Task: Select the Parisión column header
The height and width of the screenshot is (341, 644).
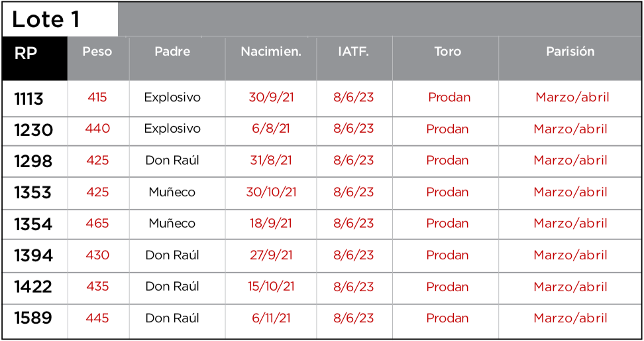Action: (x=570, y=52)
